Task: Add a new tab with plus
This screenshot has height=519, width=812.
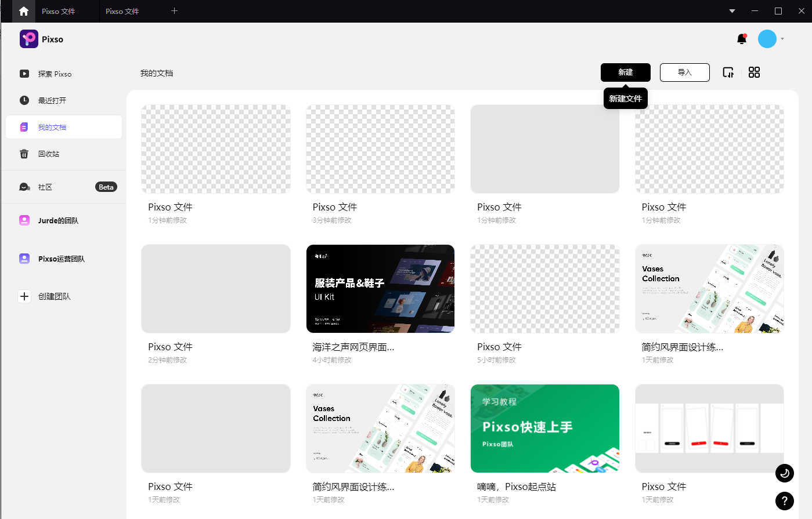Action: tap(174, 11)
